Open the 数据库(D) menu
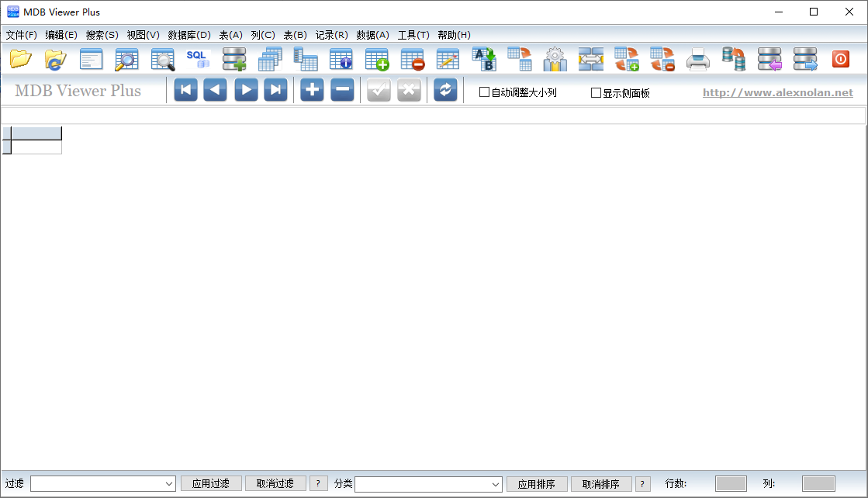 [189, 35]
